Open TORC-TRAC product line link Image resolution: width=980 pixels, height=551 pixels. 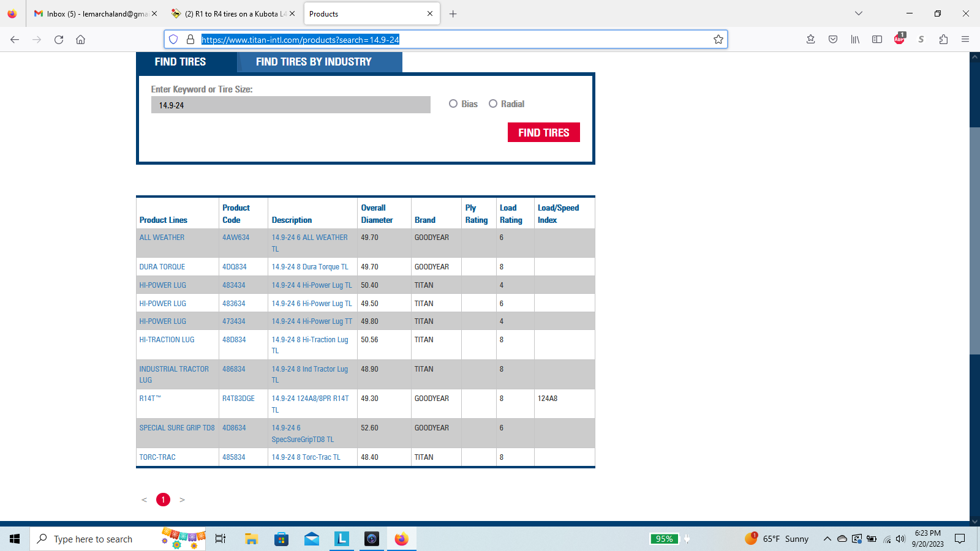point(157,457)
